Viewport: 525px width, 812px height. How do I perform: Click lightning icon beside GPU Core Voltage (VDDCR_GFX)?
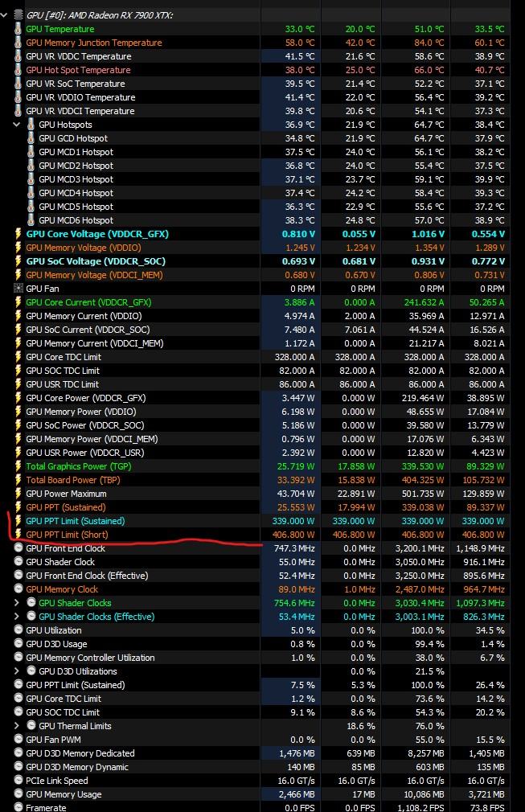(x=18, y=234)
